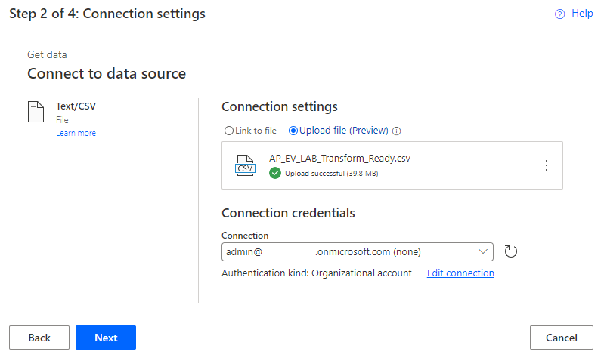
Task: Click the CSV file icon of the uploaded file
Action: 246,165
